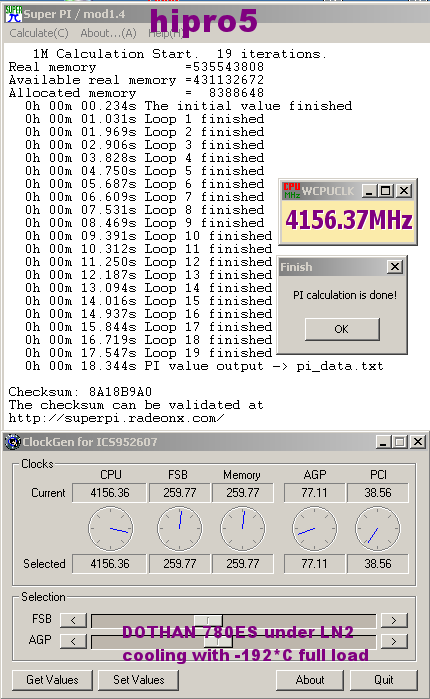This screenshot has width=430, height=699.
Task: Click the 'Loop 19 finished' line
Action: [148, 353]
